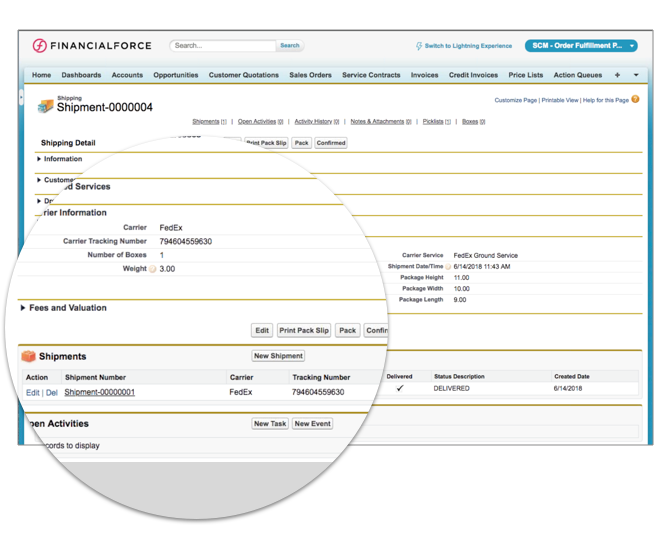Click the lightning bolt icon beside Switch to Lightning
Viewport: 670px width, 543px height.
(x=419, y=46)
